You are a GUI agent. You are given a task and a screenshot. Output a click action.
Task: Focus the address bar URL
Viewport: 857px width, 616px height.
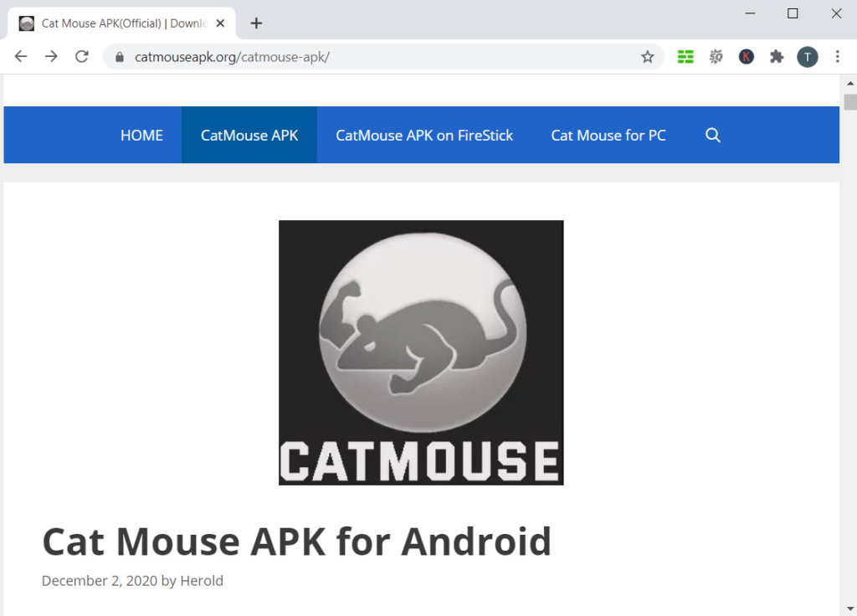382,57
